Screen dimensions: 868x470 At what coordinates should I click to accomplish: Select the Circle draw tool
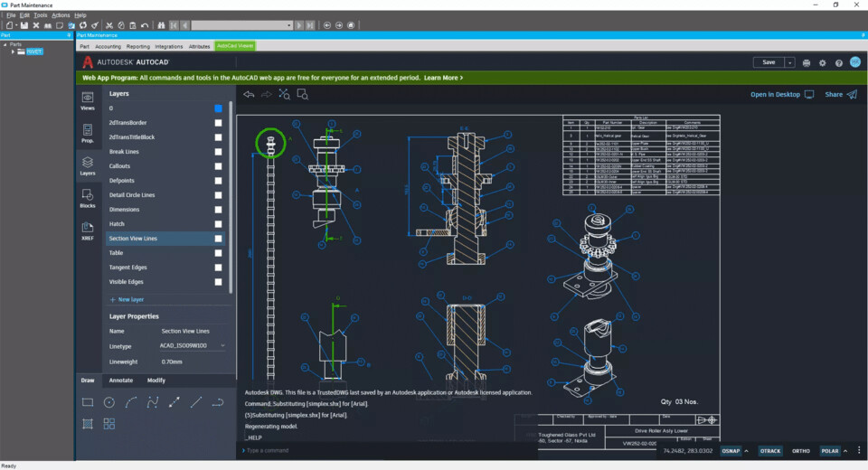[109, 402]
